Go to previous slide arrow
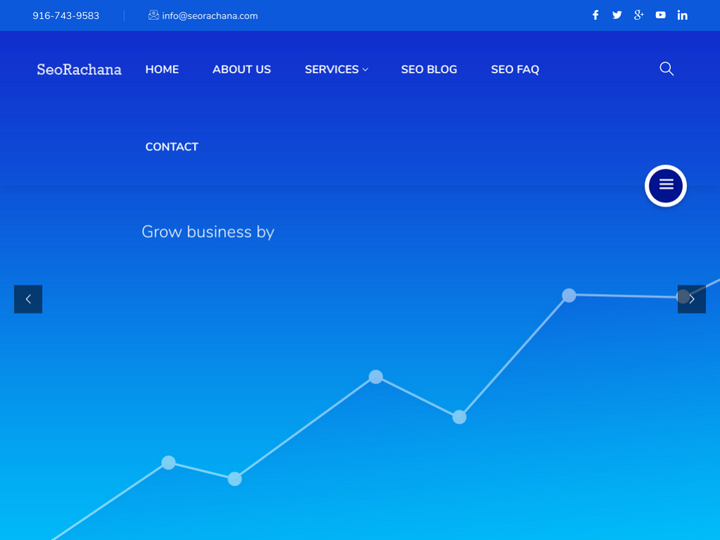The image size is (720, 540). click(x=28, y=299)
